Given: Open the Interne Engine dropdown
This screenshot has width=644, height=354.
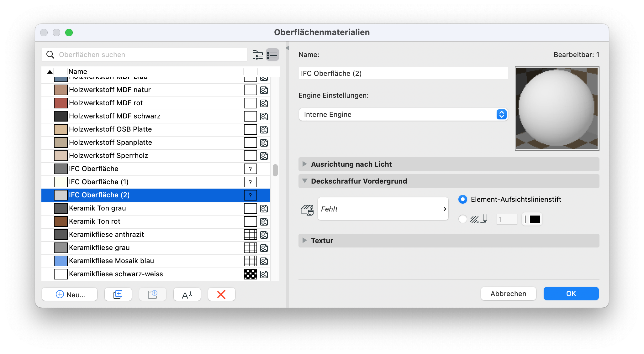Looking at the screenshot, I should pyautogui.click(x=403, y=114).
